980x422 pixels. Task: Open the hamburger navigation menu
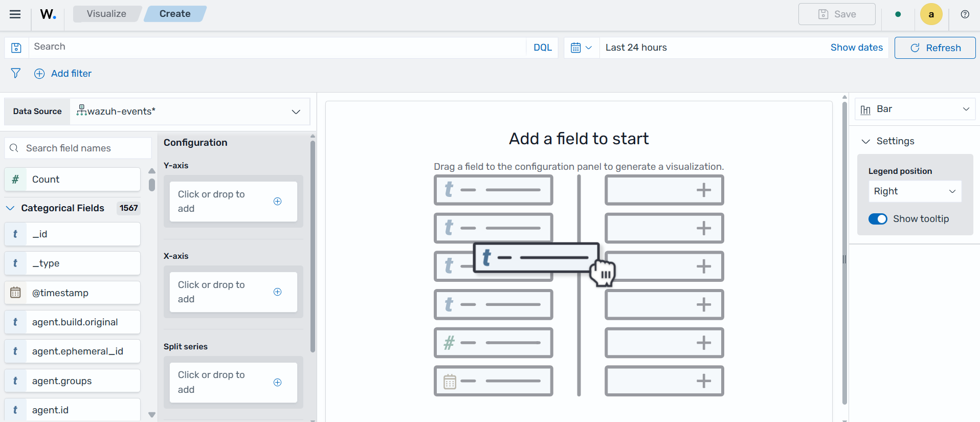(15, 14)
